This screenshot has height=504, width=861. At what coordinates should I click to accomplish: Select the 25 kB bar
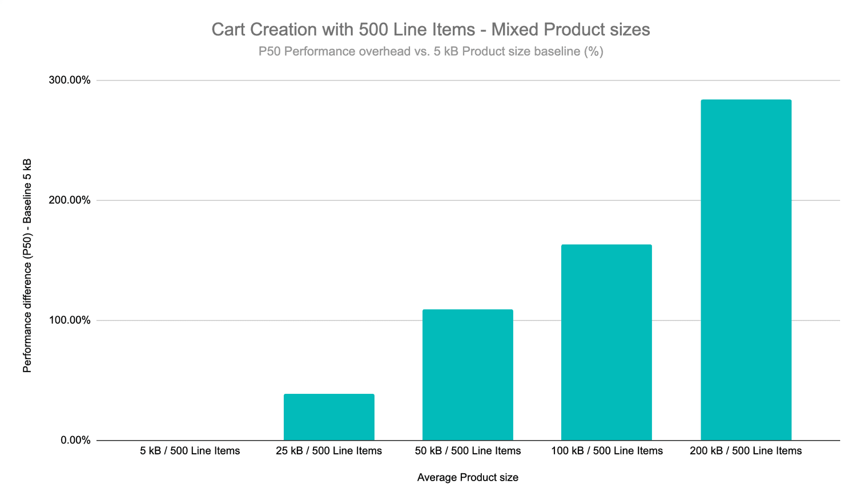pyautogui.click(x=329, y=417)
